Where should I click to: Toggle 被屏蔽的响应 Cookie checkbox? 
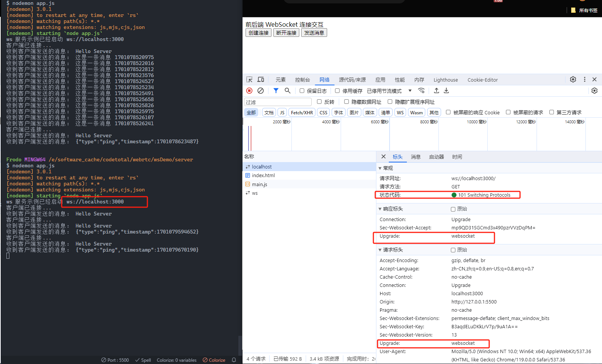448,112
